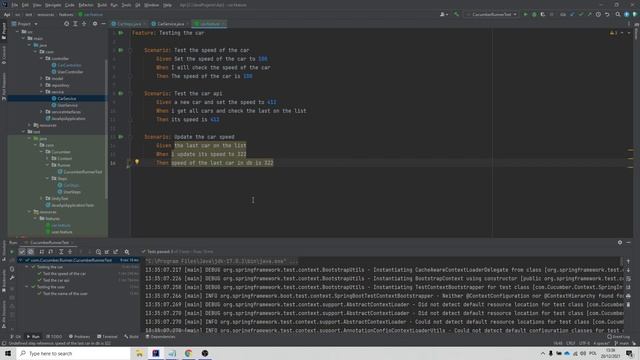Hide the Project tool window

pyautogui.click(x=103, y=24)
